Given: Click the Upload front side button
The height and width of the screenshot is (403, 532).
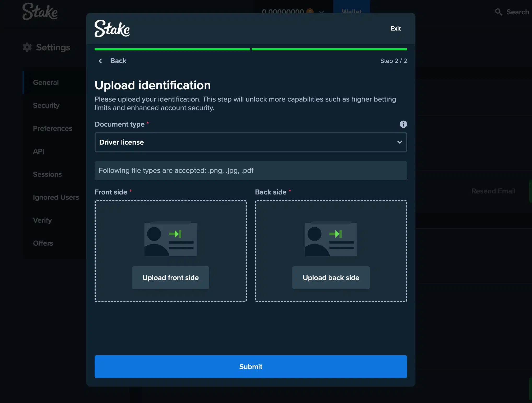Looking at the screenshot, I should pos(170,278).
